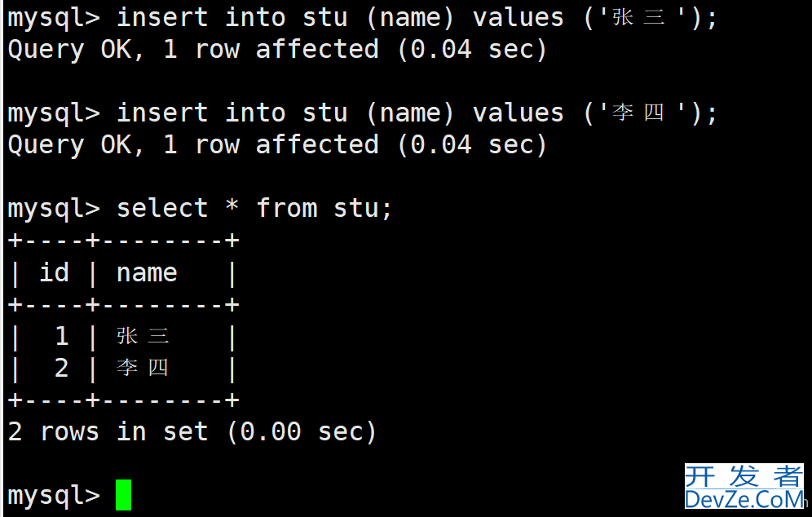The image size is (812, 517).
Task: Click the DevZe.CoM watermark logo
Action: [744, 500]
